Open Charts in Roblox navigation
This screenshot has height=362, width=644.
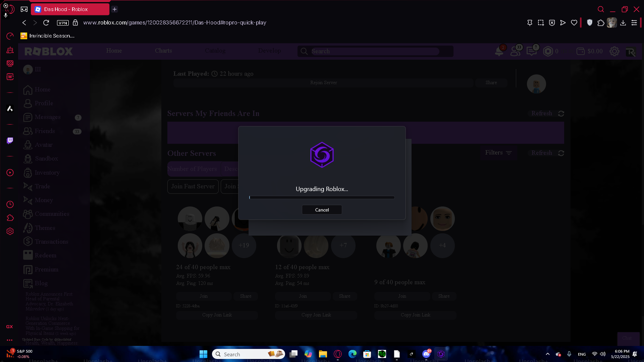(x=163, y=51)
